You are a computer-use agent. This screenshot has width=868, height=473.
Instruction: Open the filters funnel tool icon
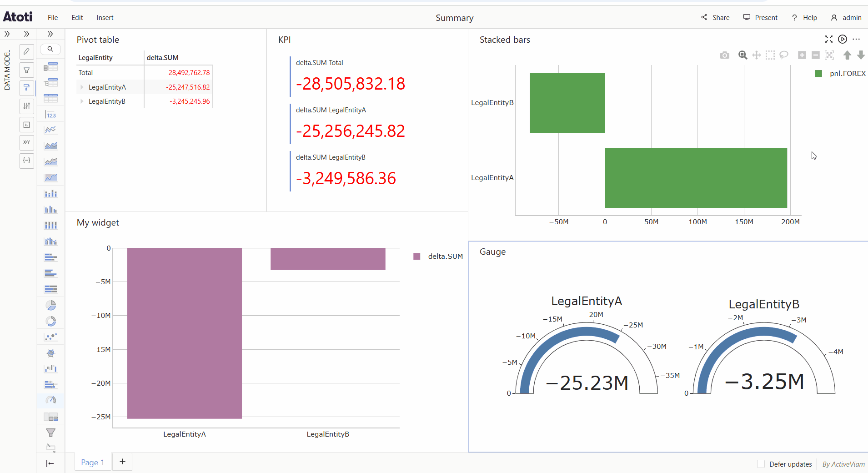(x=27, y=70)
